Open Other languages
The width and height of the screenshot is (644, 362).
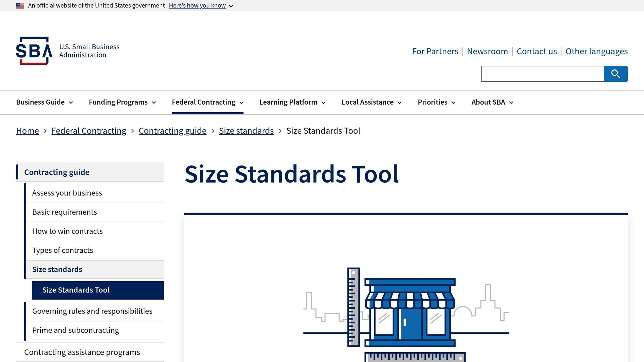596,51
